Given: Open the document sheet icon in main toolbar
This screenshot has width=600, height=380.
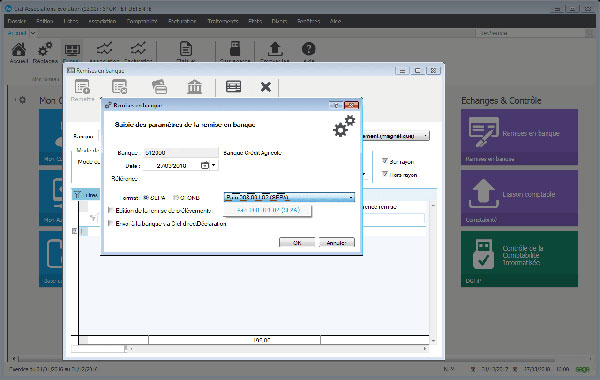Looking at the screenshot, I should point(186,49).
